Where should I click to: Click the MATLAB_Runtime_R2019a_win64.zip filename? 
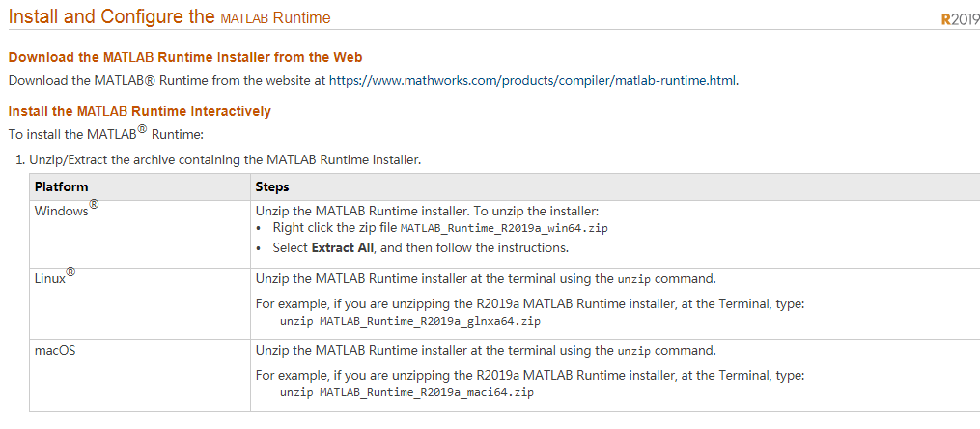(504, 229)
